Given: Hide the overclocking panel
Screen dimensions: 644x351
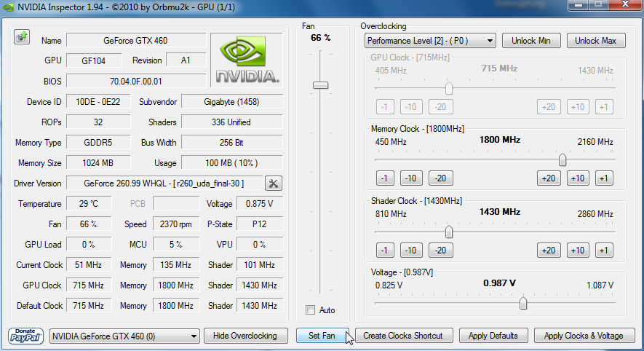Looking at the screenshot, I should [x=245, y=336].
